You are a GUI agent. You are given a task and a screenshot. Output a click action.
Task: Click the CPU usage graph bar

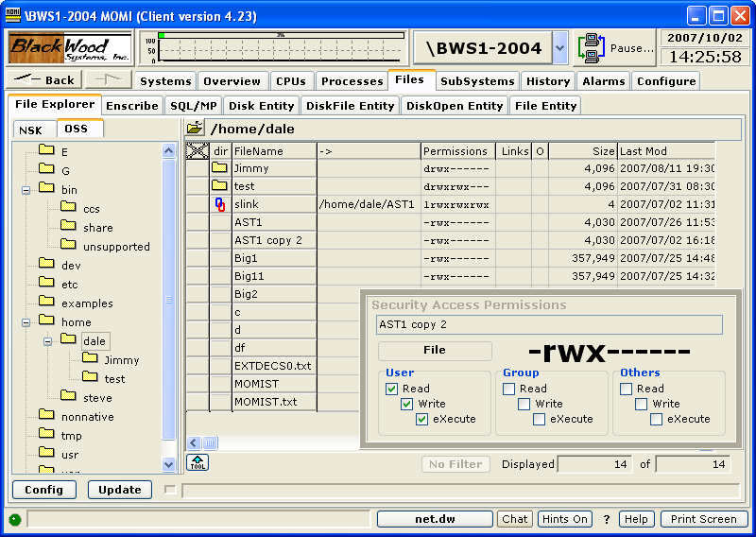coord(281,35)
